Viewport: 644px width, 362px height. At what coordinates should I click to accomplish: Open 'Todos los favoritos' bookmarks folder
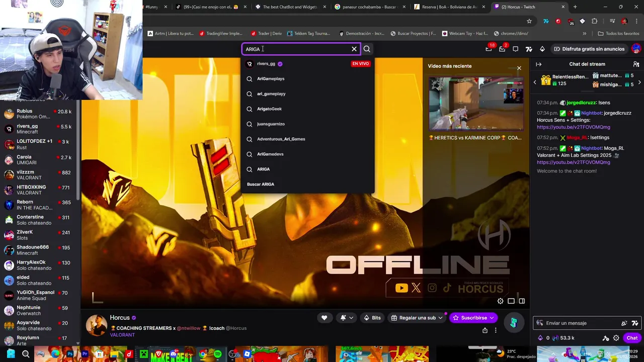click(618, 34)
